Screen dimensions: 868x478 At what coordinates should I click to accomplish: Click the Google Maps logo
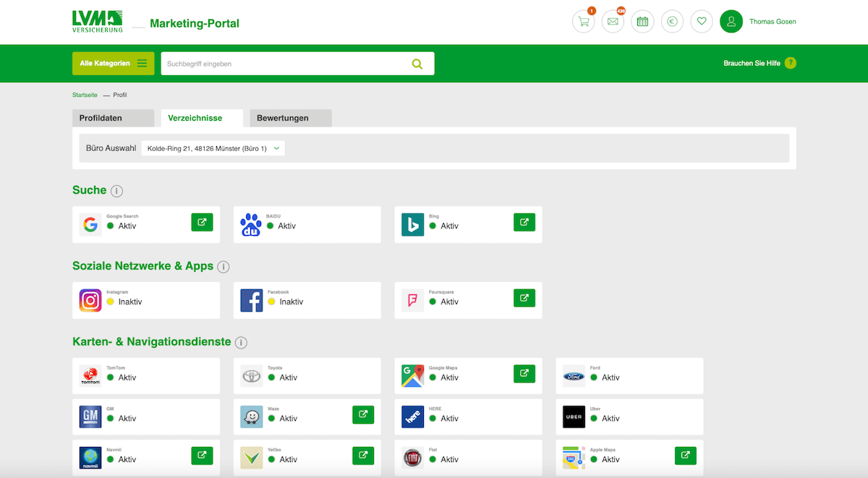point(412,376)
